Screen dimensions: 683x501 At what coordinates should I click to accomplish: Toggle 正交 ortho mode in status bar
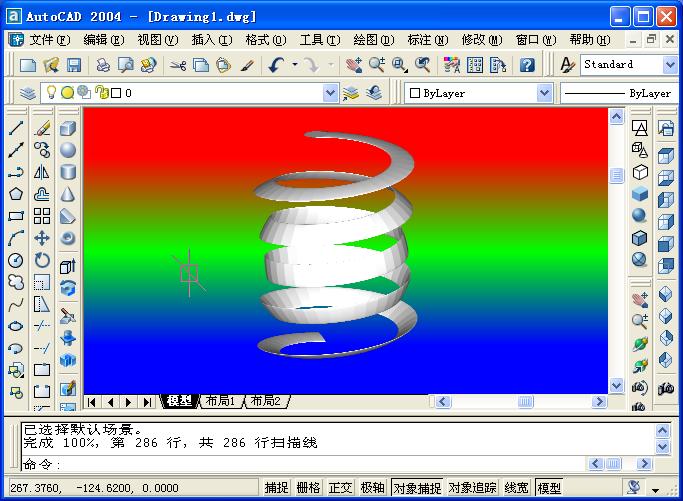pyautogui.click(x=341, y=487)
